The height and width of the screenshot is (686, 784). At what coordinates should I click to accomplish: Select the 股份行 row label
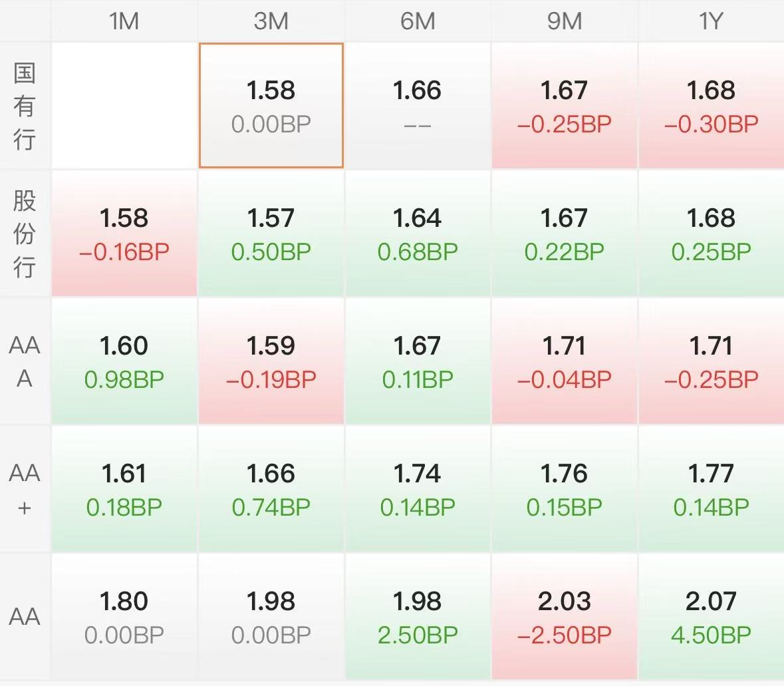pos(25,233)
